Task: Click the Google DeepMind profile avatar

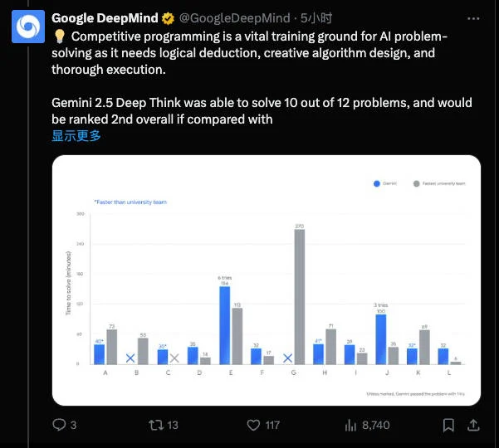Action: 28,27
